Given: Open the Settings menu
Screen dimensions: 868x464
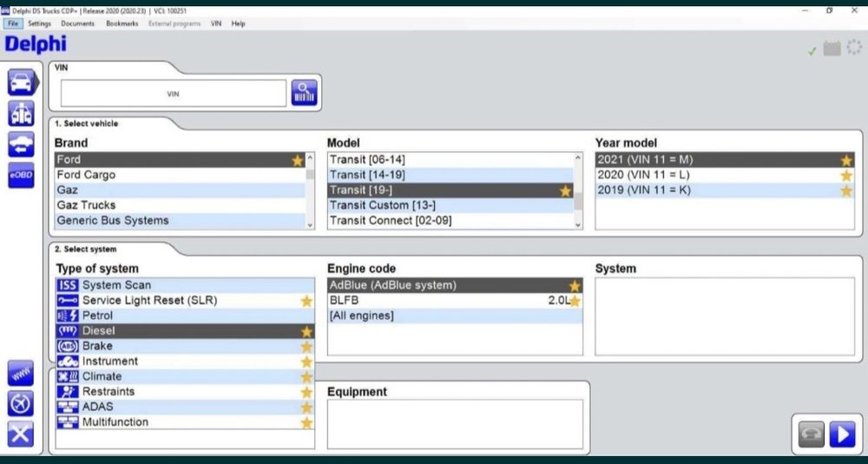Looking at the screenshot, I should (39, 23).
